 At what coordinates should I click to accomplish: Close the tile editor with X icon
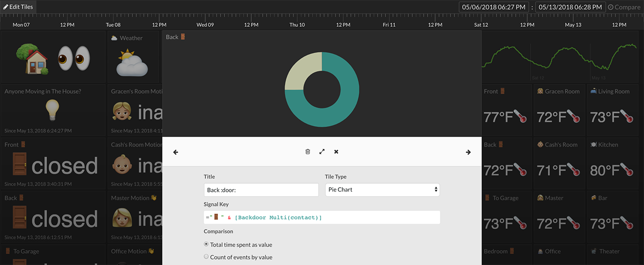click(x=336, y=152)
